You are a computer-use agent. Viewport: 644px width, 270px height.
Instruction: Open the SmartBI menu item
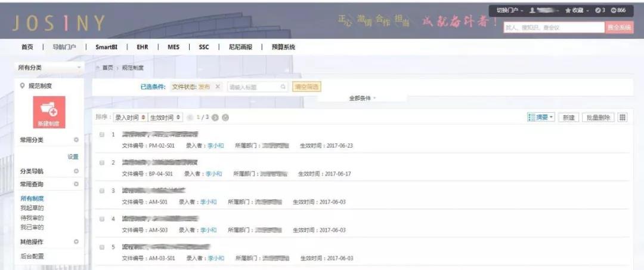click(x=106, y=47)
